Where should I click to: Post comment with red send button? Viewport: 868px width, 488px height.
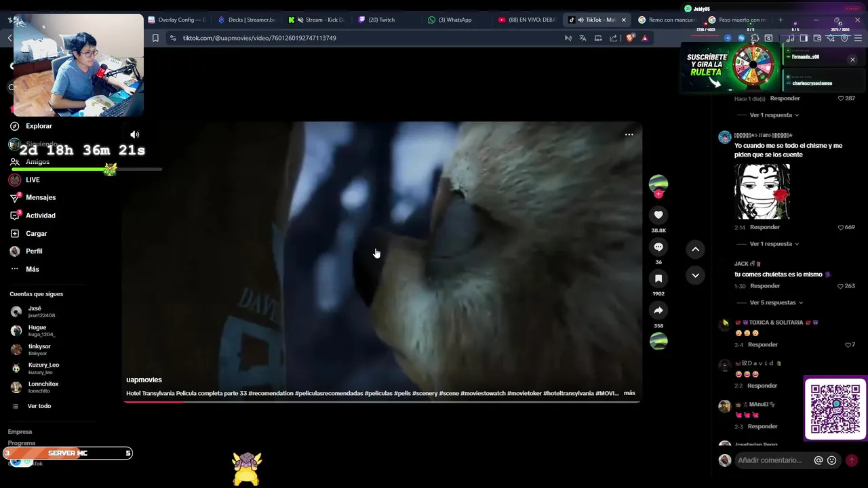click(852, 460)
